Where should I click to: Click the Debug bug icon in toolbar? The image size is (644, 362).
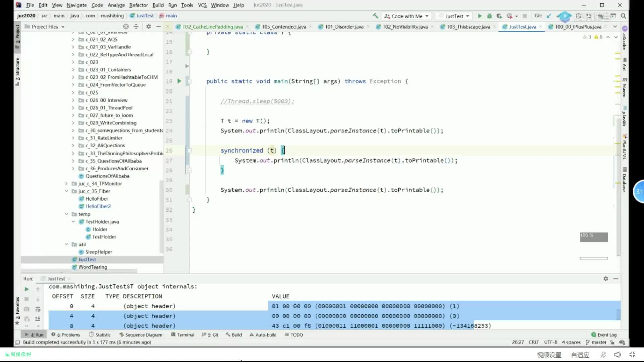[x=489, y=16]
